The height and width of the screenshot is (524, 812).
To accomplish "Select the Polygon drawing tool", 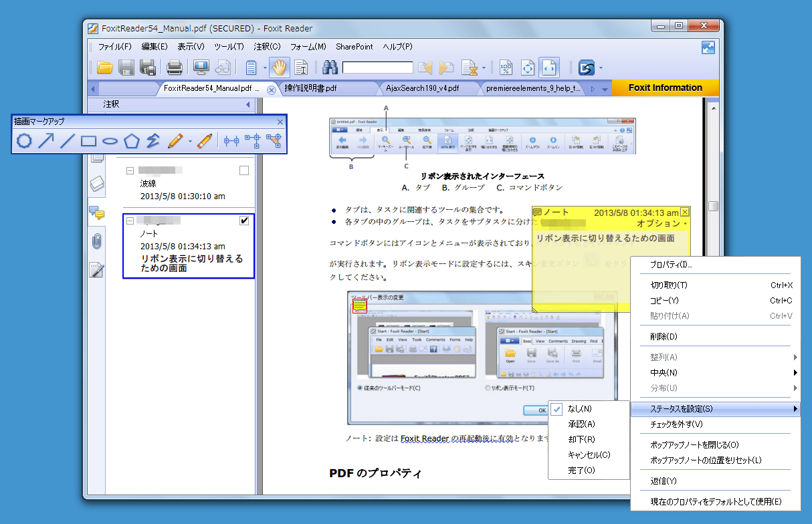I will tap(132, 141).
